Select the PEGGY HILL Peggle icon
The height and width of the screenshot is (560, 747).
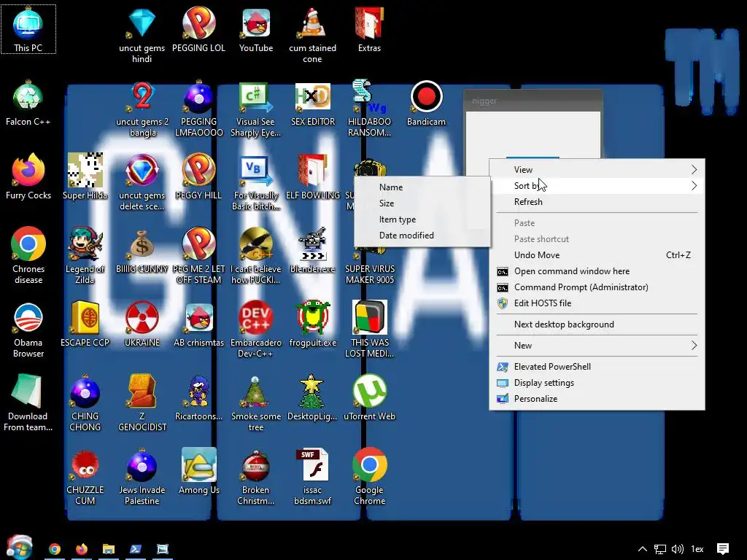[198, 176]
